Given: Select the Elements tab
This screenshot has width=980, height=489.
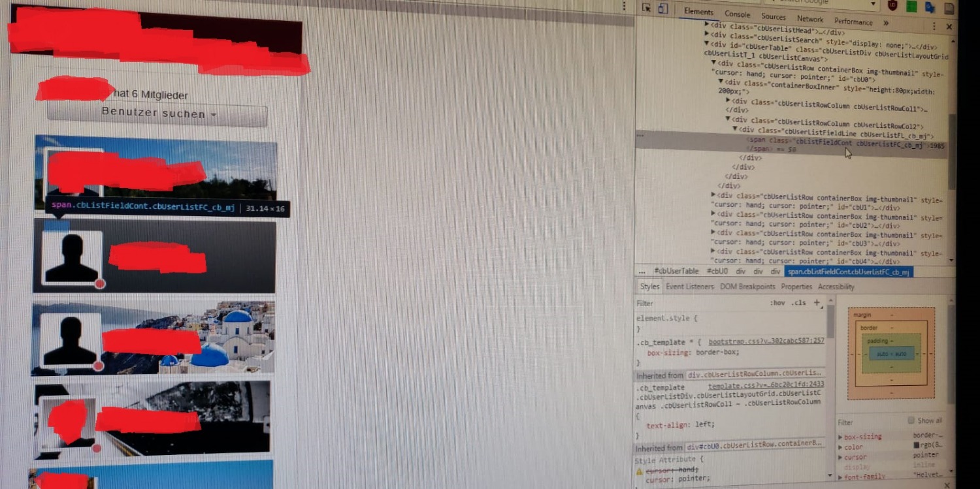Looking at the screenshot, I should 699,12.
